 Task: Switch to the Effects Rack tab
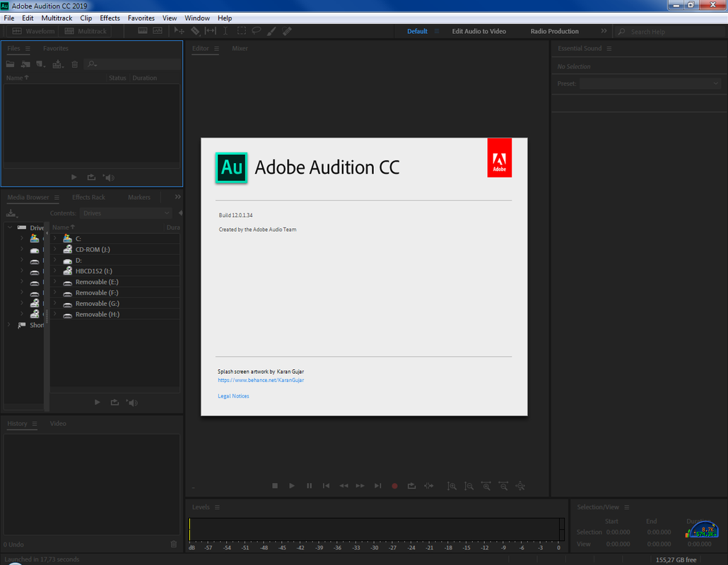click(x=88, y=197)
